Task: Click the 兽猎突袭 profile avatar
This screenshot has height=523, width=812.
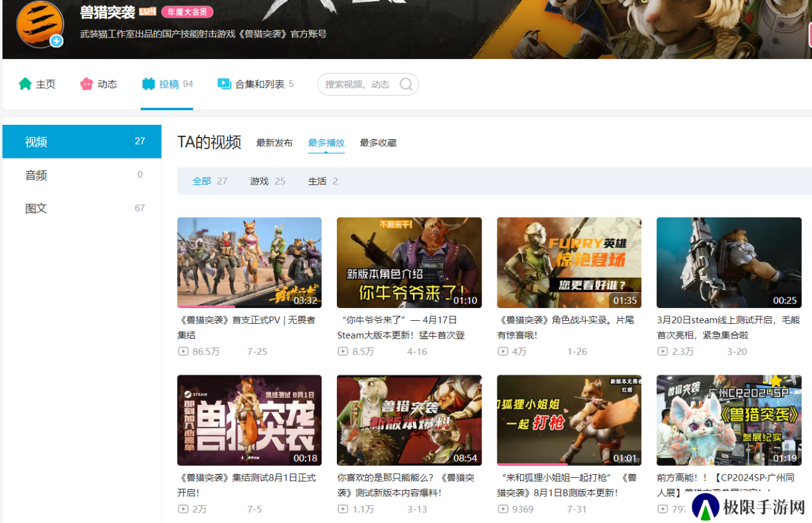Action: [x=40, y=24]
